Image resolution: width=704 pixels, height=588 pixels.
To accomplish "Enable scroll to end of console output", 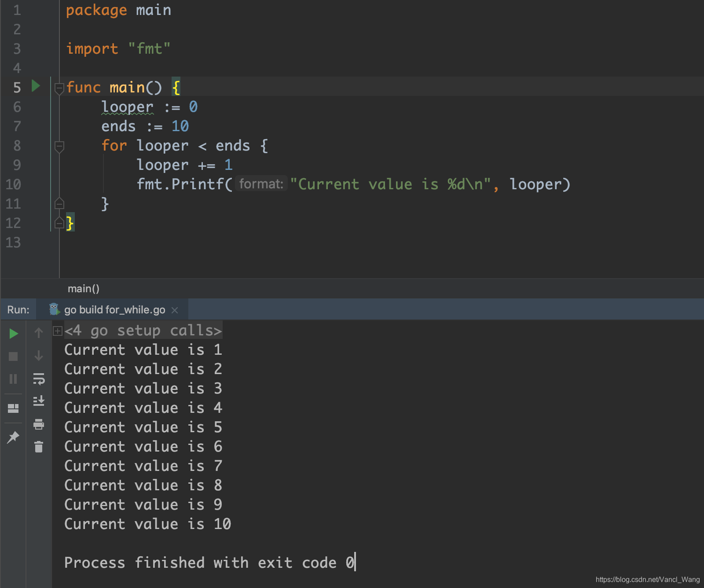I will click(39, 401).
